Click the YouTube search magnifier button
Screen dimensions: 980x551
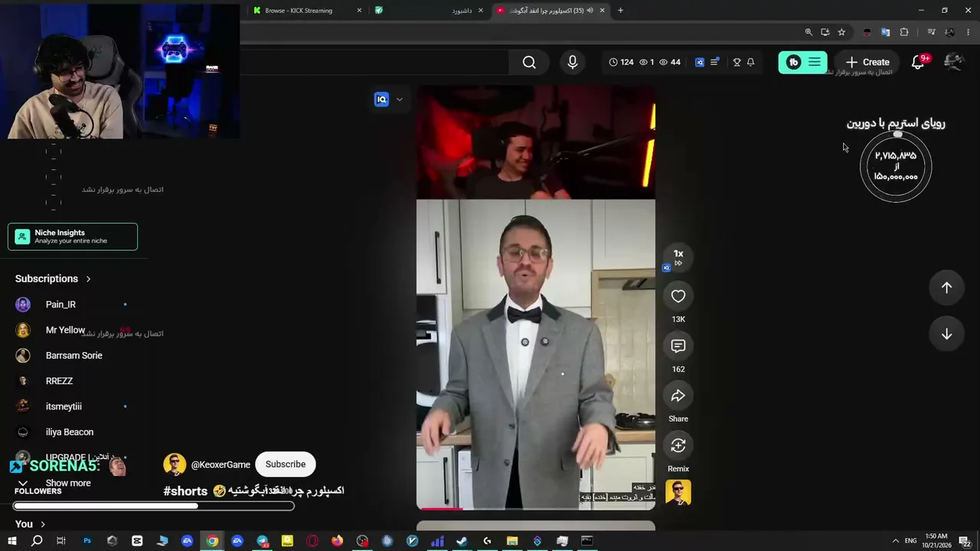pos(529,63)
